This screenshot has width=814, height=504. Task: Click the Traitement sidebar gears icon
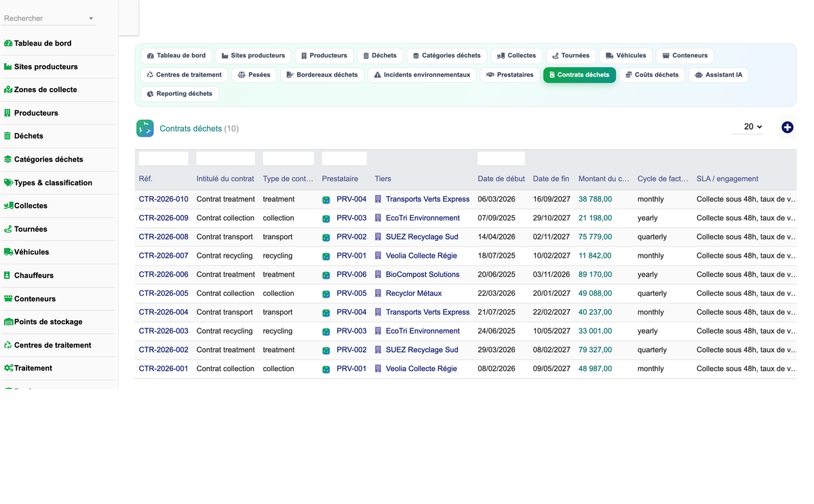(x=9, y=368)
